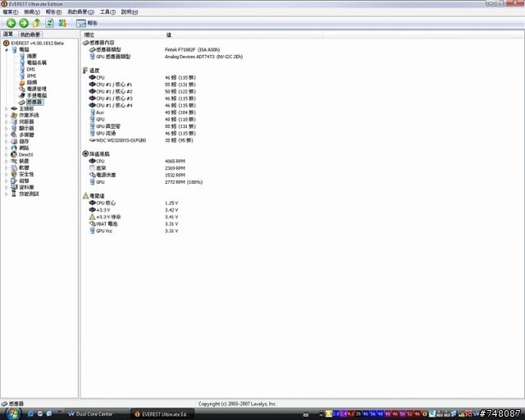This screenshot has height=420, width=525.
Task: Click the orange EVEREST tray icon
Action: pos(425,414)
